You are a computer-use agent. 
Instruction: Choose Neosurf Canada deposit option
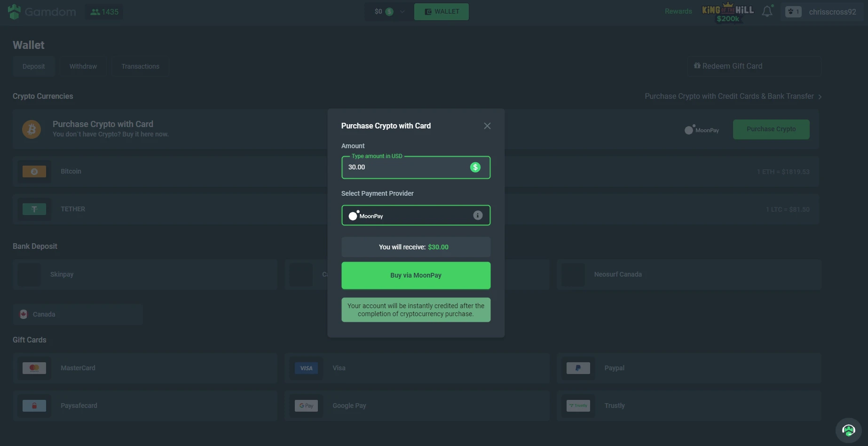pos(689,274)
